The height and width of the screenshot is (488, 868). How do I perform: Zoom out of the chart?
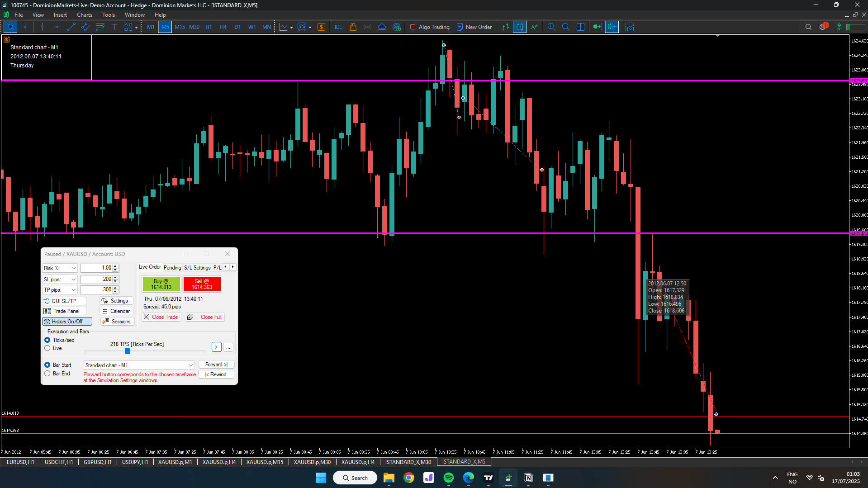[566, 27]
